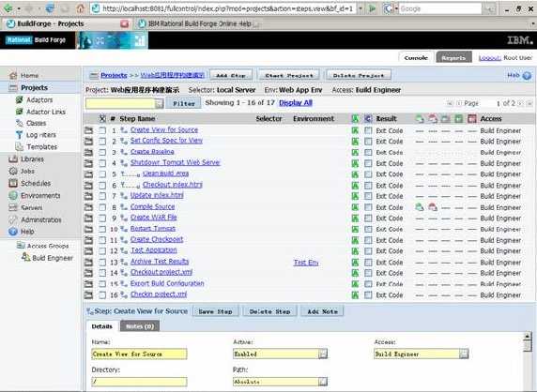This screenshot has height=392, width=537.
Task: Open Libraries in the sidebar
Action: tap(32, 159)
